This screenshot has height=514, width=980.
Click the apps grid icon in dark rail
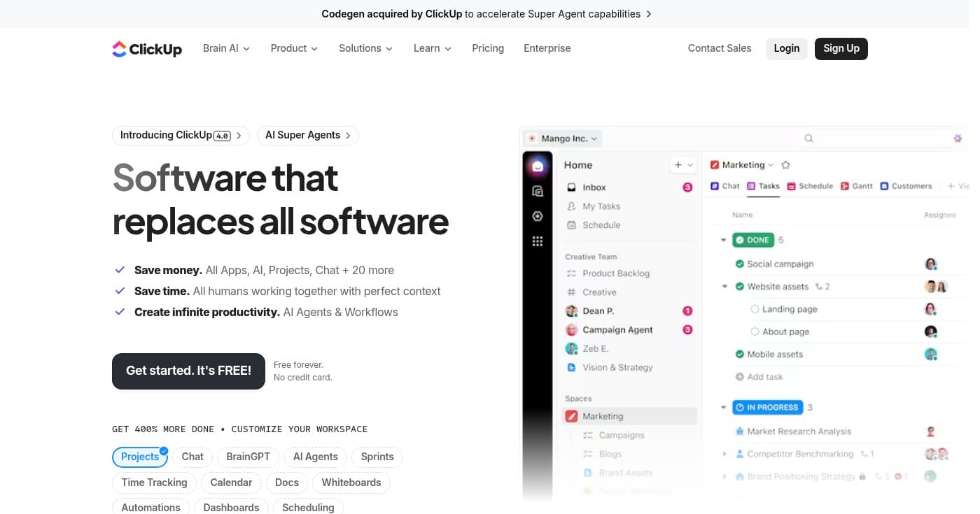[537, 241]
